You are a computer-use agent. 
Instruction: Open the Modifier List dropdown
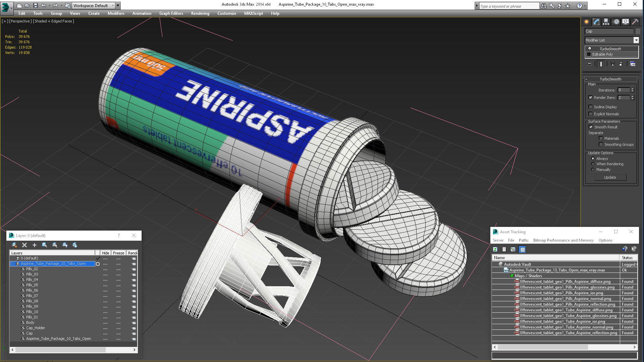coord(636,40)
